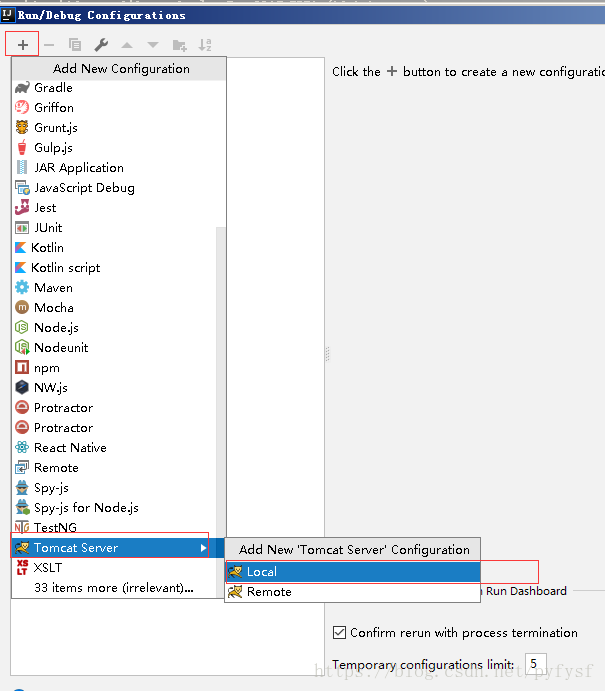
Task: Select the Node.js hexagon icon
Action: click(22, 327)
